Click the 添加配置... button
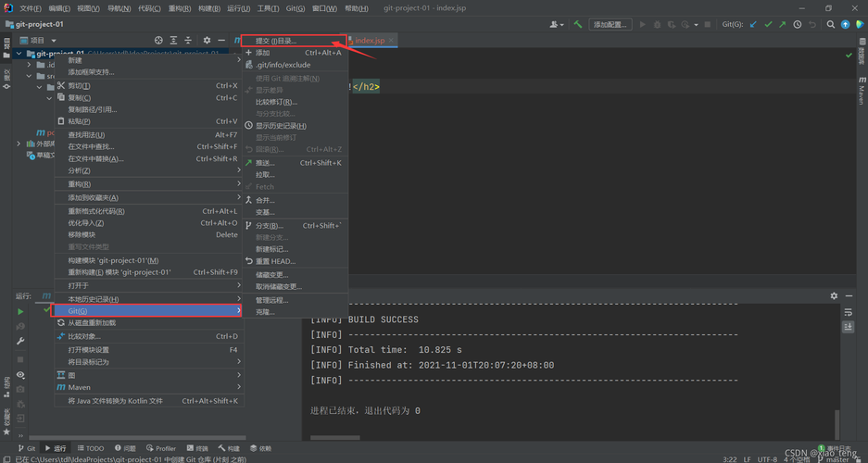This screenshot has height=463, width=868. pos(610,24)
